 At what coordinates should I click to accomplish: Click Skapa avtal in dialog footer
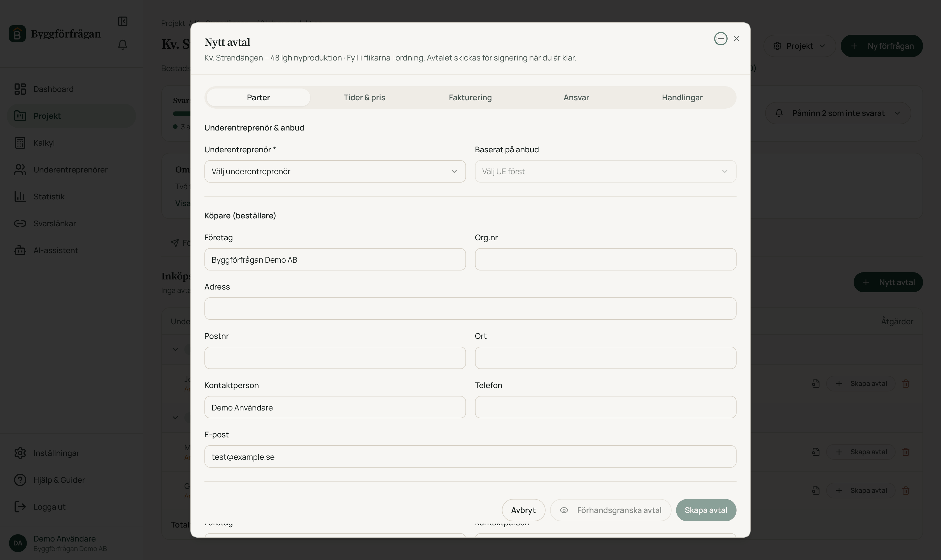706,510
